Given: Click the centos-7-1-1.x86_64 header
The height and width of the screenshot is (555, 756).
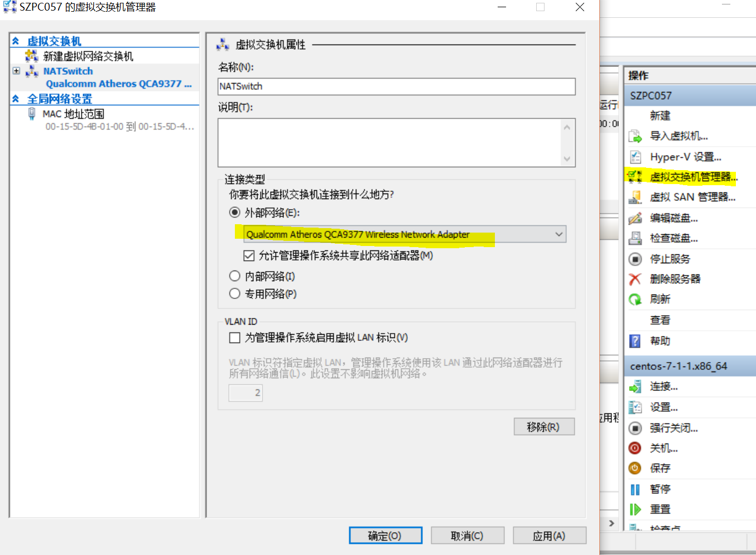Looking at the screenshot, I should click(x=690, y=366).
